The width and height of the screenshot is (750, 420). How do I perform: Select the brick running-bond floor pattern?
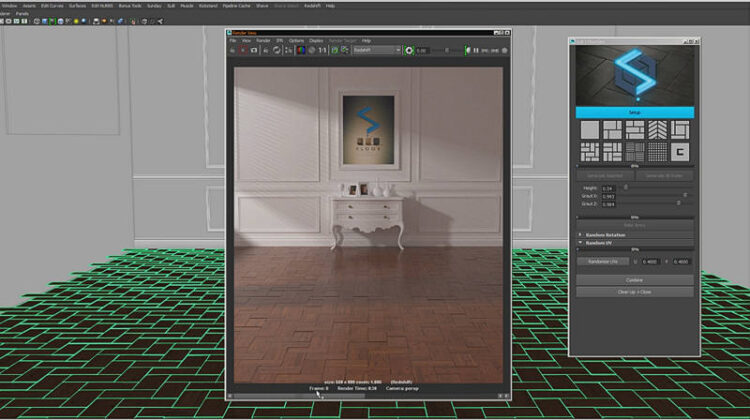click(x=635, y=130)
